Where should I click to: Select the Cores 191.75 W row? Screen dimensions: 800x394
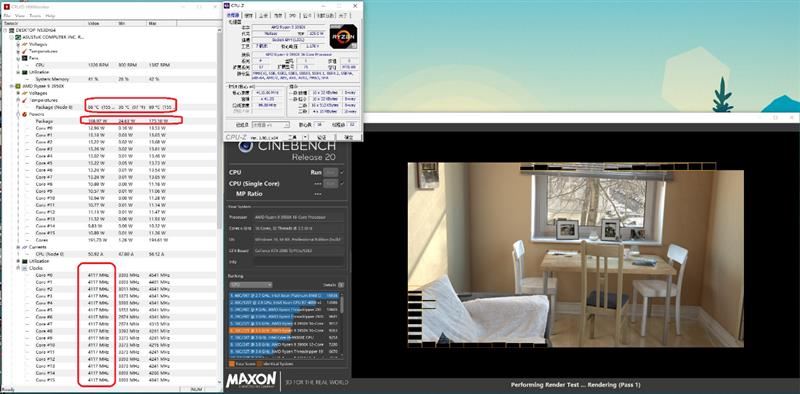pos(111,240)
